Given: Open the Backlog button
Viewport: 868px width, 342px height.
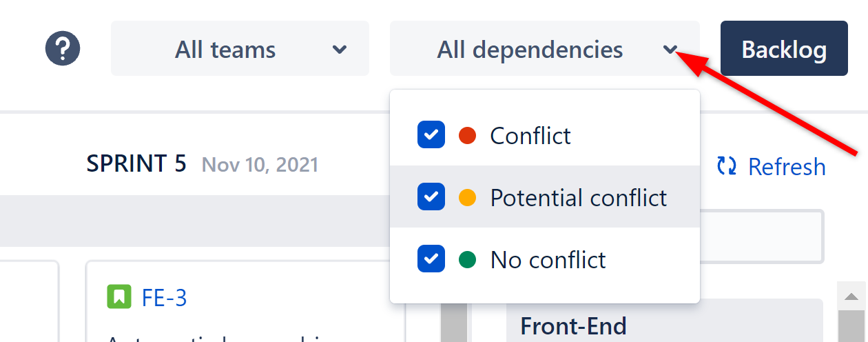Looking at the screenshot, I should (784, 48).
